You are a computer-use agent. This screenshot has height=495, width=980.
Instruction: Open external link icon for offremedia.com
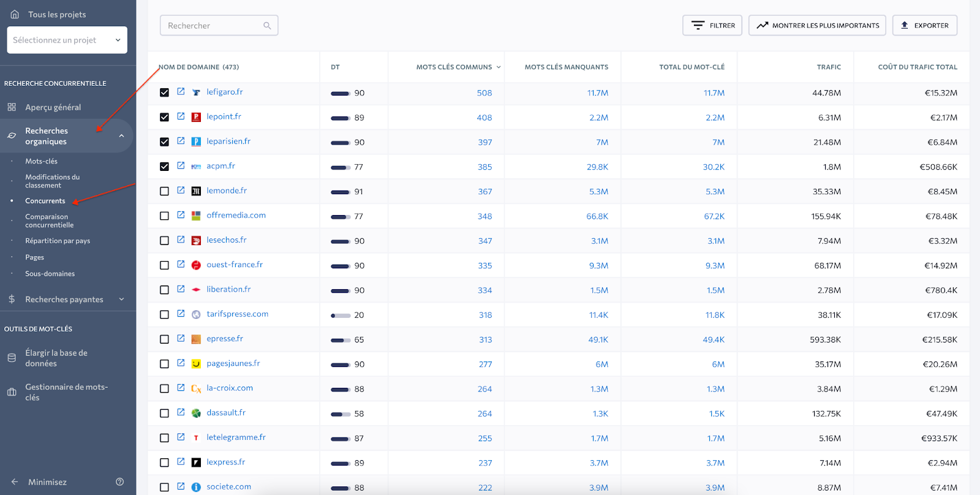181,214
